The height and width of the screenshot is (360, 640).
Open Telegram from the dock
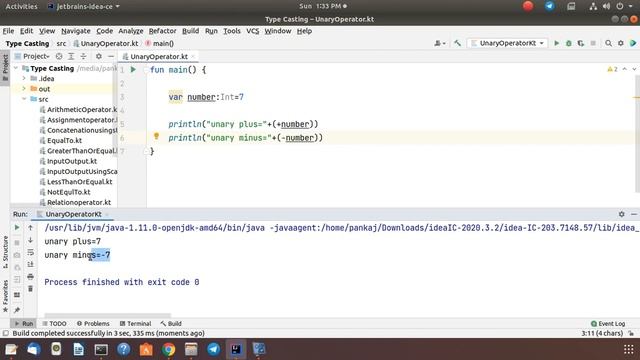[x=213, y=349]
